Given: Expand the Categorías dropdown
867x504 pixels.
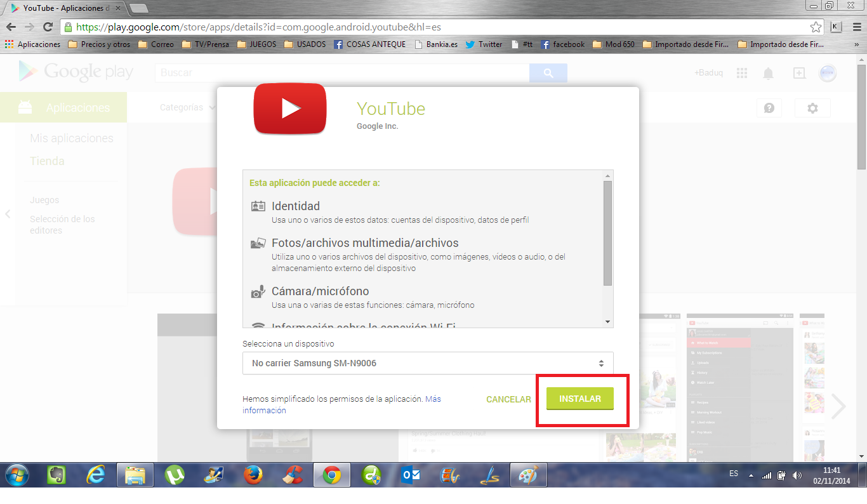Looking at the screenshot, I should [187, 108].
